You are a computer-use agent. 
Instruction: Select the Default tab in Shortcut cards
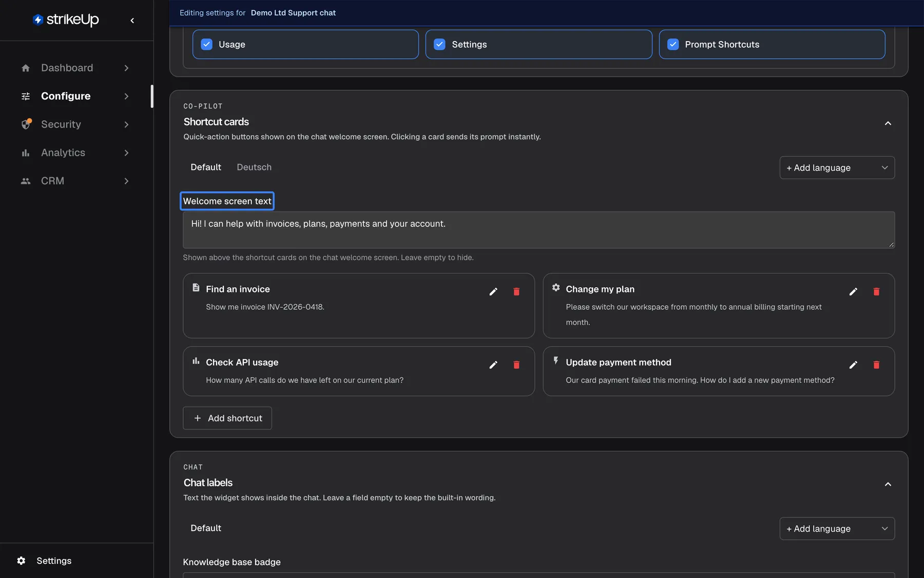coord(205,167)
